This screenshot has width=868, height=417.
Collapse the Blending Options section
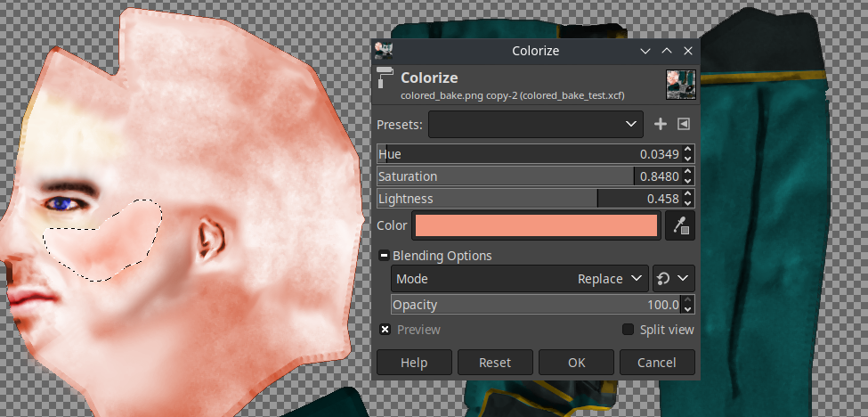(x=385, y=256)
